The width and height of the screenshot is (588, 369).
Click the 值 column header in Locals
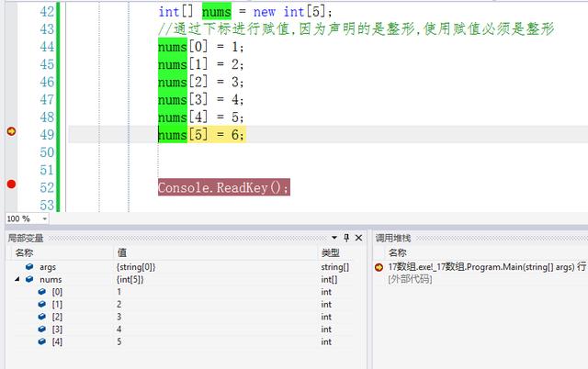(x=122, y=252)
